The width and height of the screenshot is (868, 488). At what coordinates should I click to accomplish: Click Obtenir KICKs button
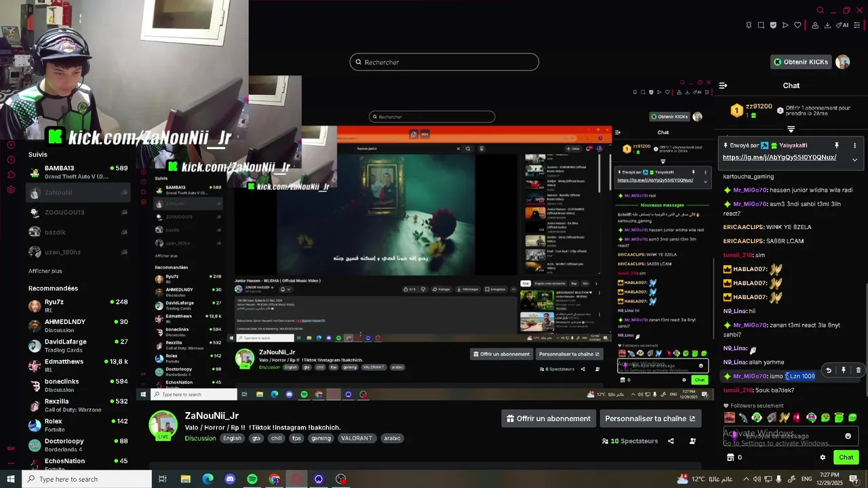point(801,62)
